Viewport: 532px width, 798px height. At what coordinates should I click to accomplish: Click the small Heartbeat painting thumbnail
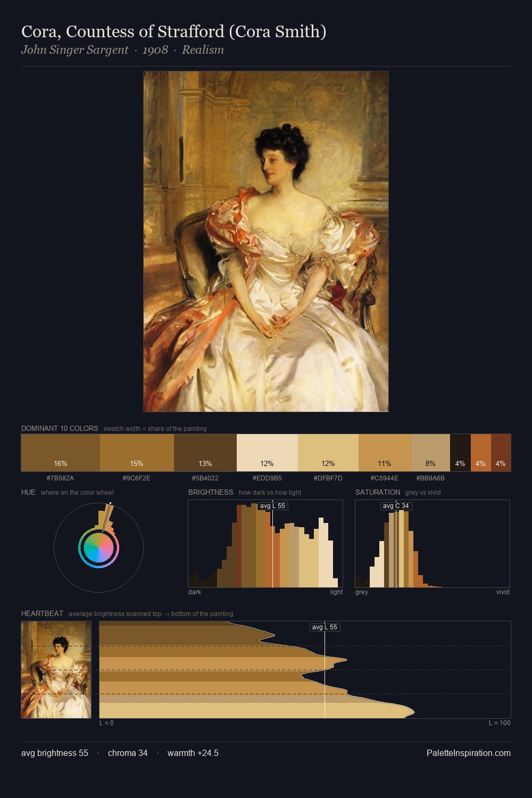[56, 670]
